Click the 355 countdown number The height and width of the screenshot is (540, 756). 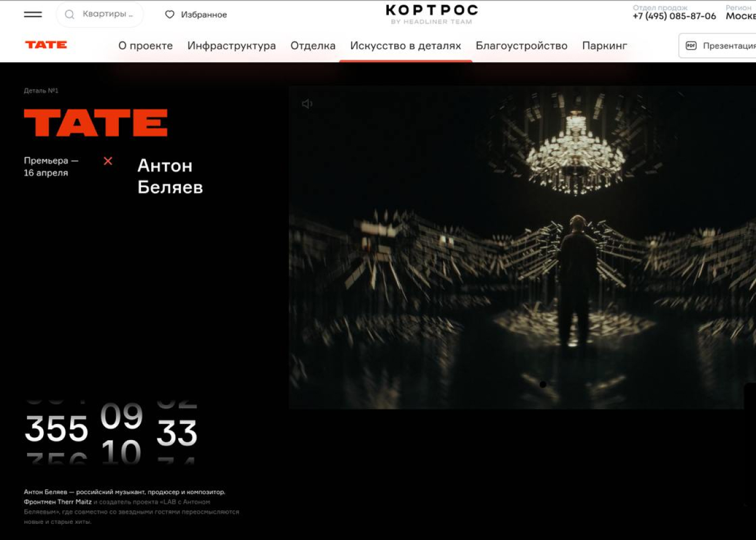[57, 429]
